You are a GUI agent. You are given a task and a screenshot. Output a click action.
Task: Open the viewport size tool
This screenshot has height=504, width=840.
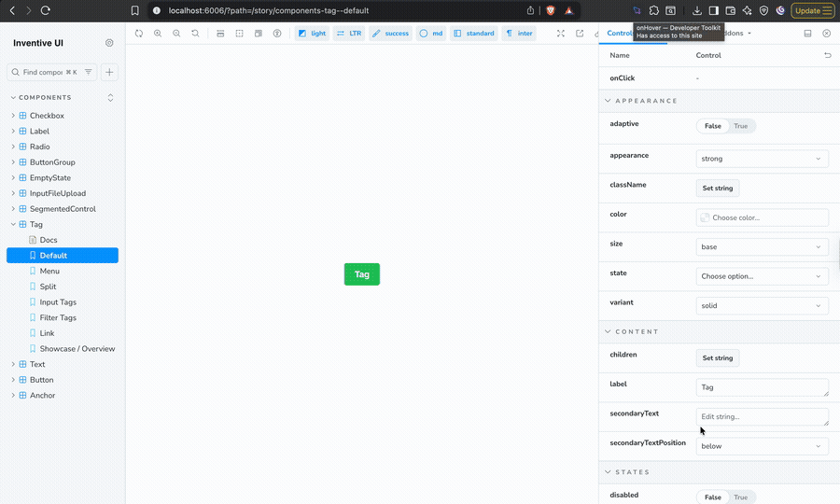point(259,34)
